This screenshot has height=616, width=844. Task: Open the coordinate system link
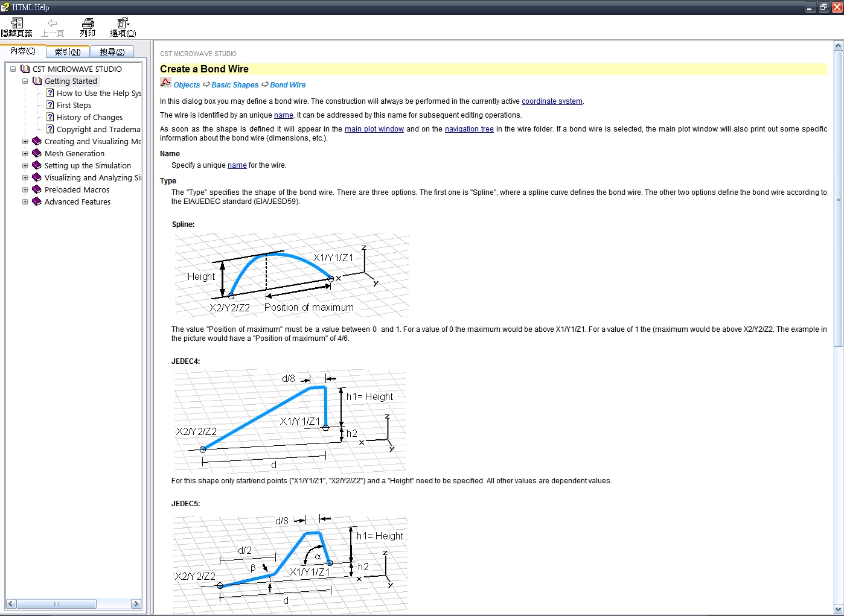(x=552, y=101)
